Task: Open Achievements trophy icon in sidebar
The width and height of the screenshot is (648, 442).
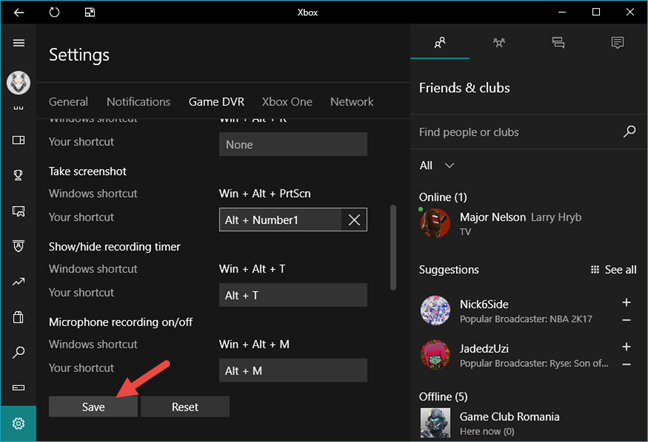Action: tap(18, 176)
